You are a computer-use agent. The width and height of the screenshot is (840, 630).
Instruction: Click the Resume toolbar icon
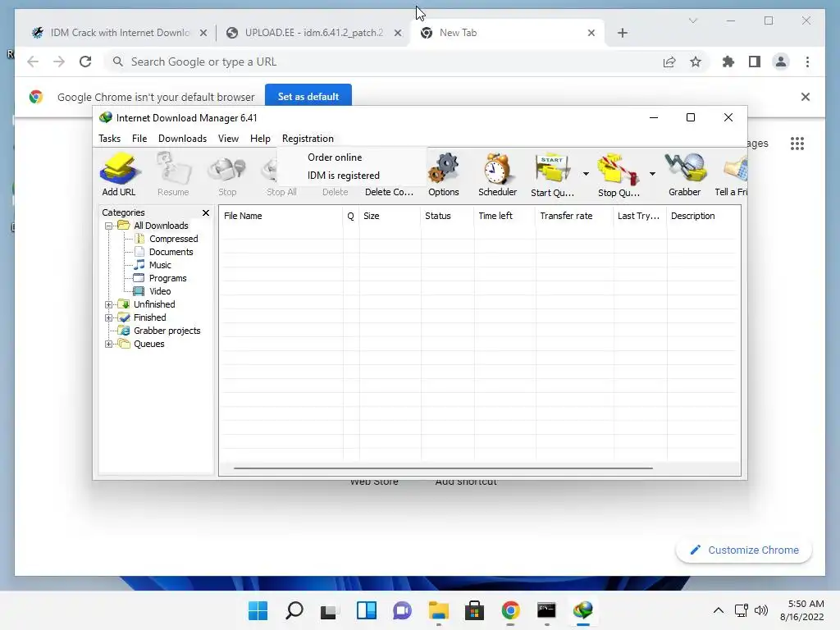point(173,167)
